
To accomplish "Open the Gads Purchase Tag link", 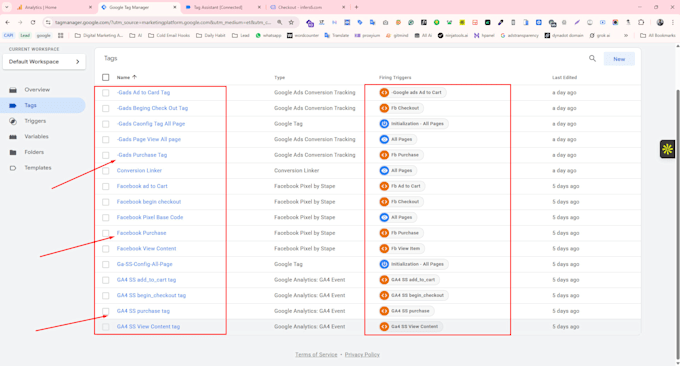I will point(142,155).
